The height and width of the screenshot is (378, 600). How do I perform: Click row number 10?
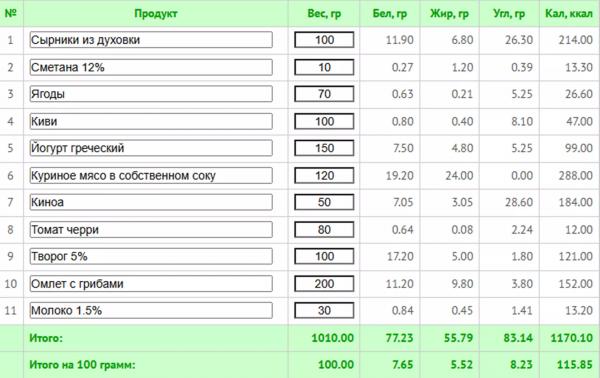tap(11, 284)
